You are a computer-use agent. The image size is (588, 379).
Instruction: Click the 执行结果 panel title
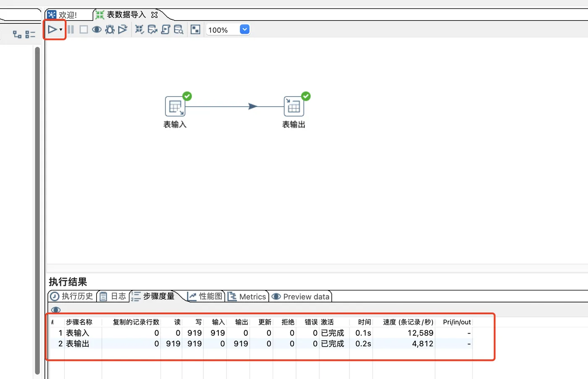[x=68, y=282]
